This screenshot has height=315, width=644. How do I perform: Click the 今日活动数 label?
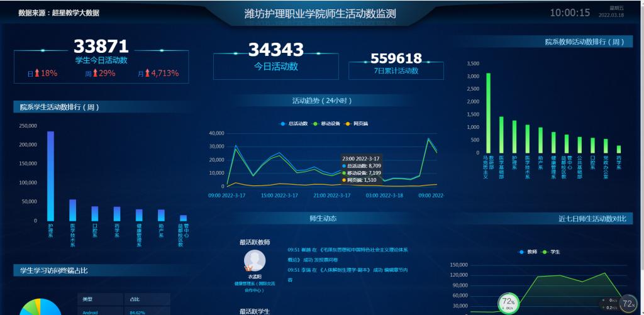(276, 67)
